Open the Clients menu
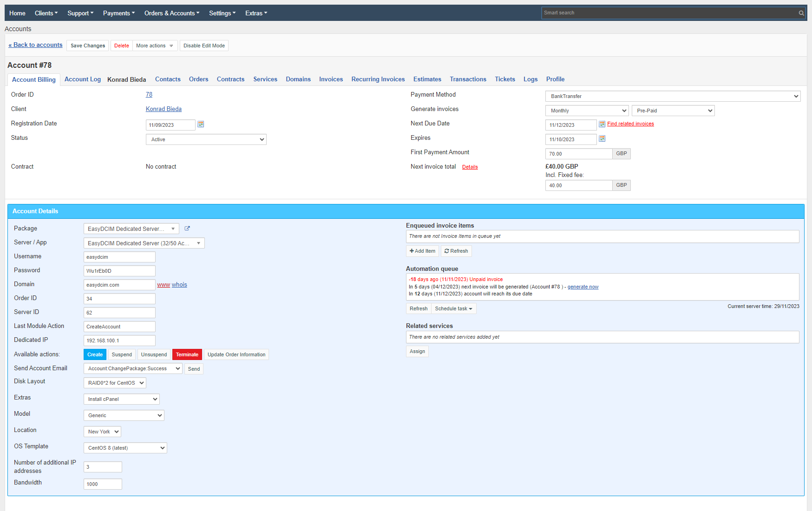Image resolution: width=812 pixels, height=511 pixels. [x=46, y=13]
